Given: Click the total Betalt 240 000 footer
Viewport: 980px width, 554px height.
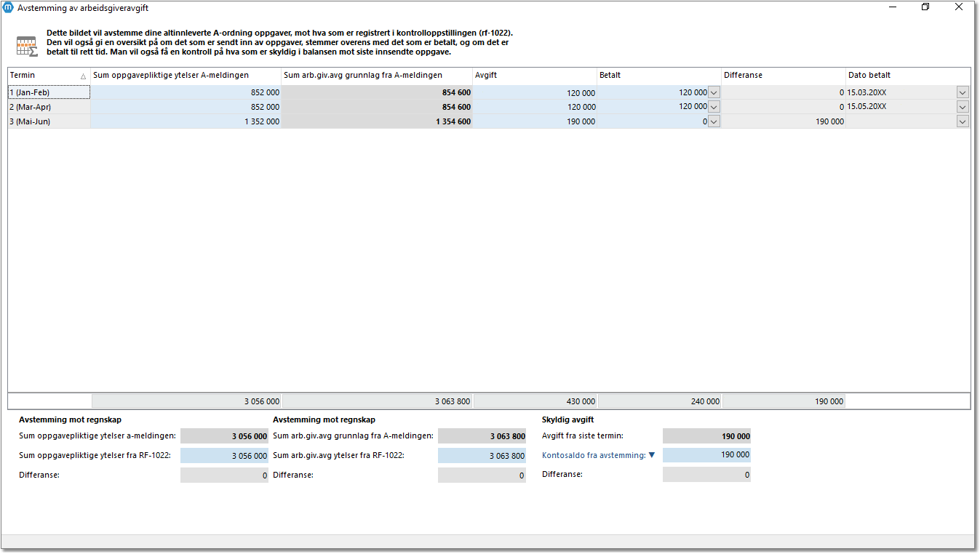Looking at the screenshot, I should [659, 401].
